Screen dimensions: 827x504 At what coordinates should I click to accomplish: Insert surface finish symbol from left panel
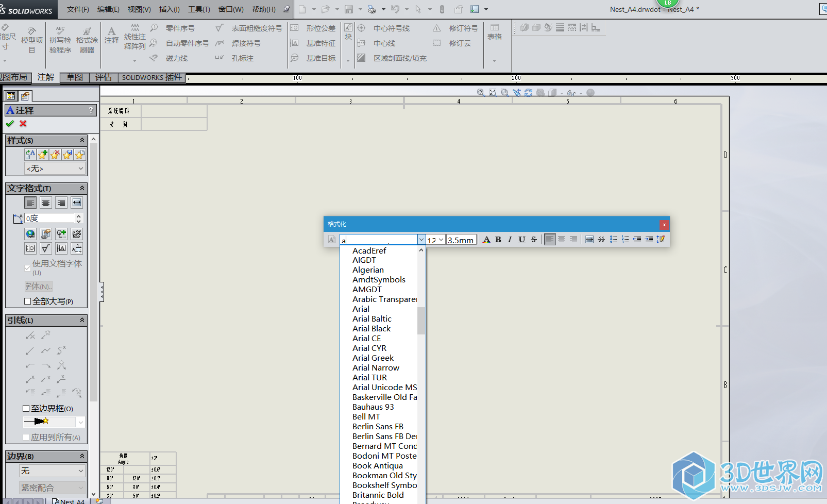(46, 248)
